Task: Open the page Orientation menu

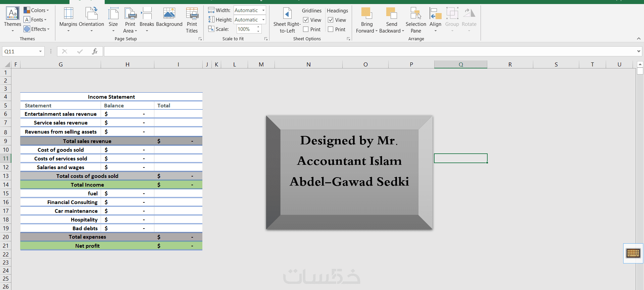Action: click(x=91, y=19)
